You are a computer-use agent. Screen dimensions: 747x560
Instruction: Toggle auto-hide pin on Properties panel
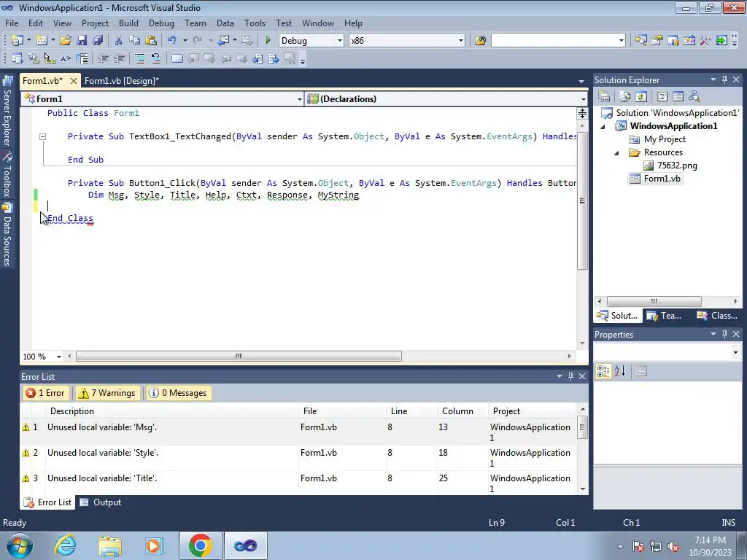[x=724, y=334]
